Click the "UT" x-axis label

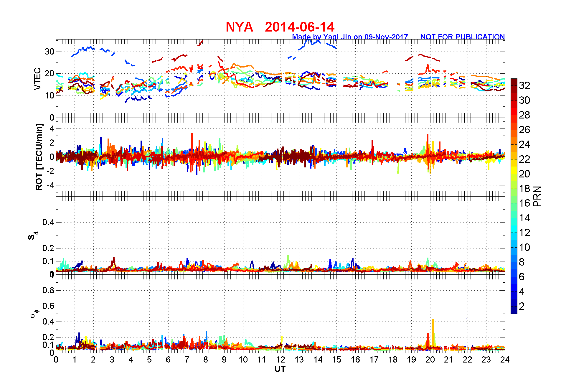(x=280, y=369)
